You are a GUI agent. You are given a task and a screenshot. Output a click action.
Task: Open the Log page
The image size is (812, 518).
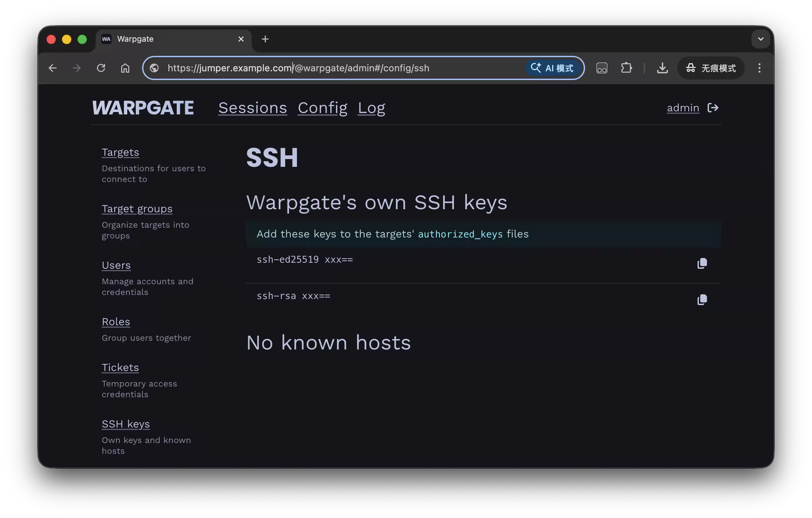pos(371,108)
